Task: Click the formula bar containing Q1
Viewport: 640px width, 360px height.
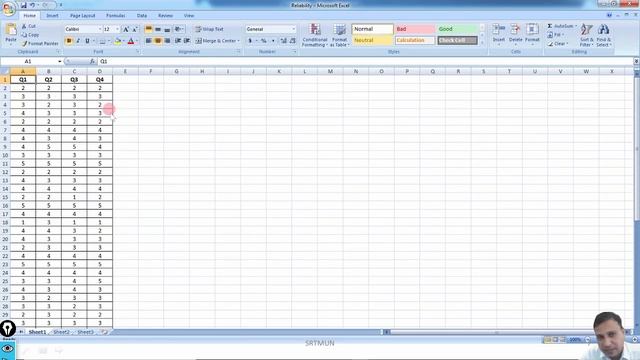Action: click(x=365, y=61)
